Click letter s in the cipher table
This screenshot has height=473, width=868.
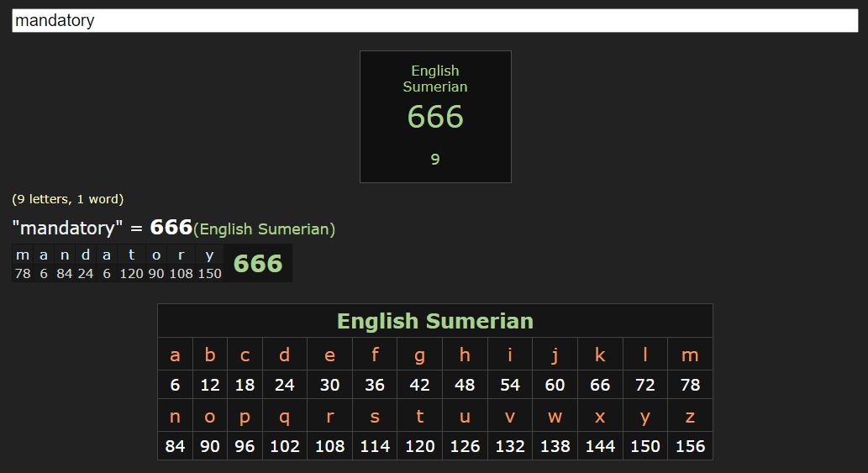[x=375, y=416]
